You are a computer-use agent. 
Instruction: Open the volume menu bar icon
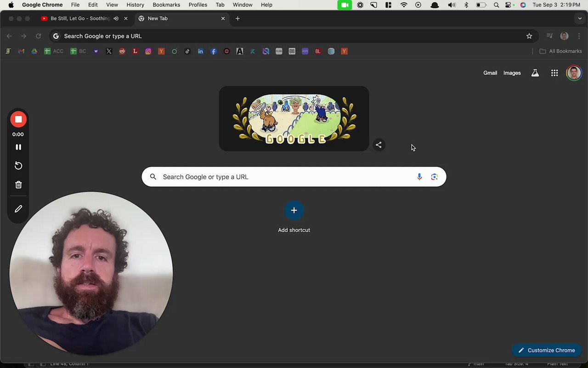click(x=452, y=5)
